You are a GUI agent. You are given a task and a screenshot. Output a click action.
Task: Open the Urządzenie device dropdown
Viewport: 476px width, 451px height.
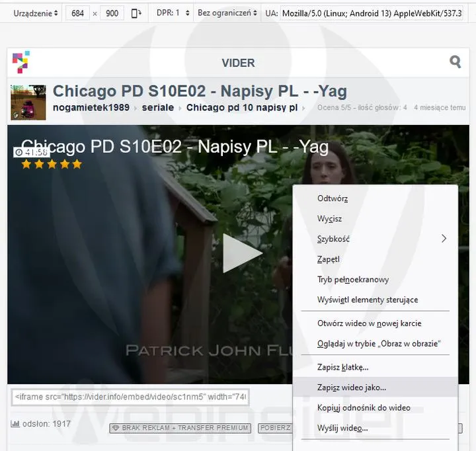tap(36, 13)
